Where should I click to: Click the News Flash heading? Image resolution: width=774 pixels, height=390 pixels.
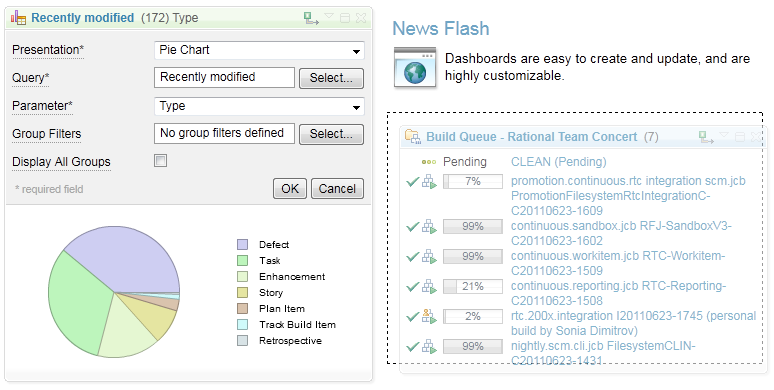point(441,29)
